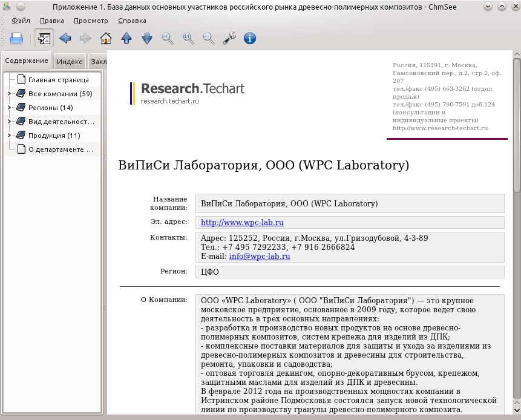
Task: Click the book icon next to Все компании
Action: 21,93
